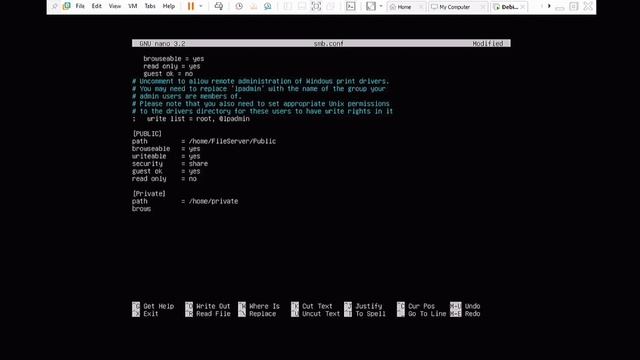
Task: Click the security = share line
Action: 170,164
